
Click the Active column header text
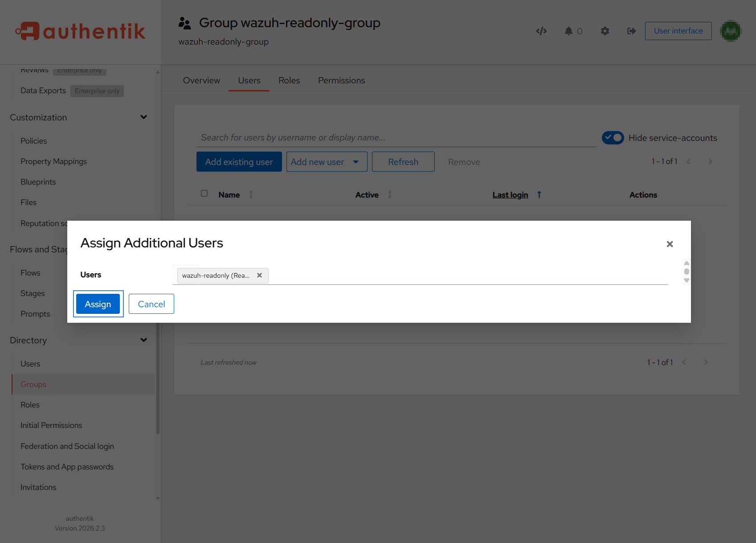point(367,194)
